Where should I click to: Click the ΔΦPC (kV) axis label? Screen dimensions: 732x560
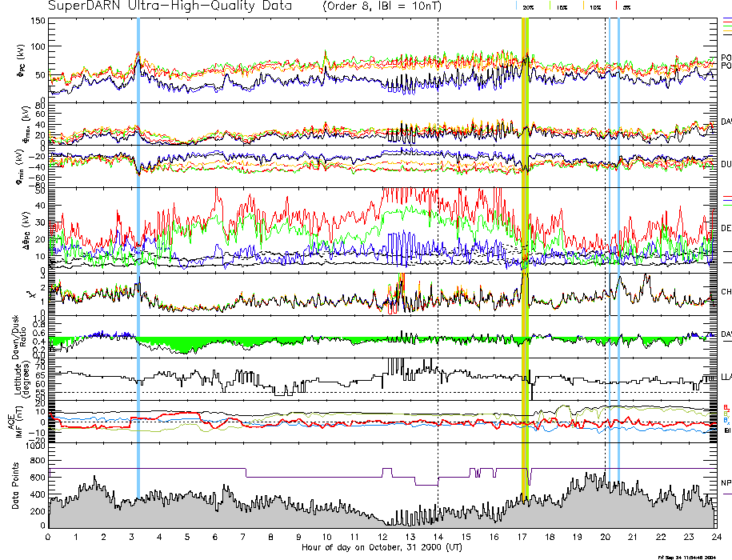26,230
